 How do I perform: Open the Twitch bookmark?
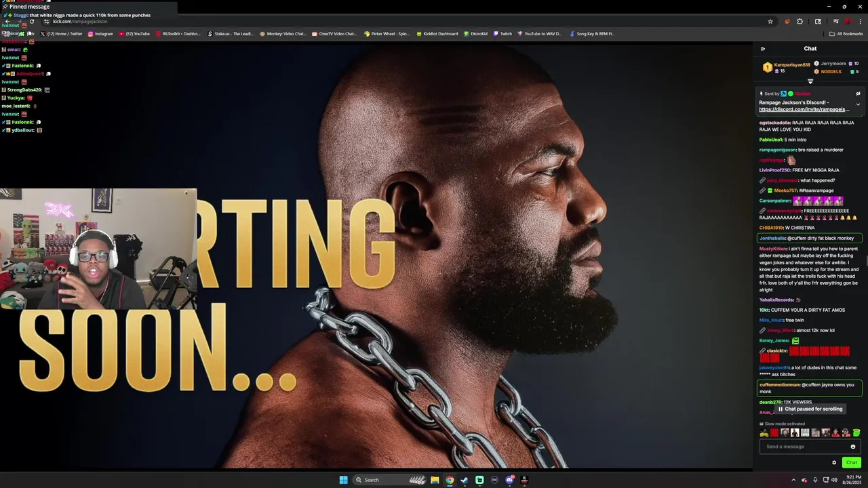pos(502,34)
